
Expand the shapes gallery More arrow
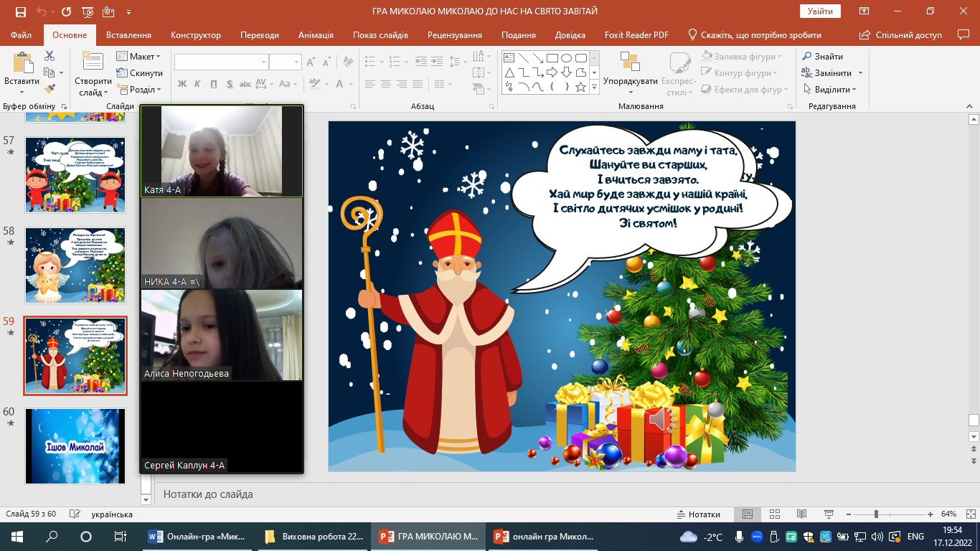pos(594,88)
